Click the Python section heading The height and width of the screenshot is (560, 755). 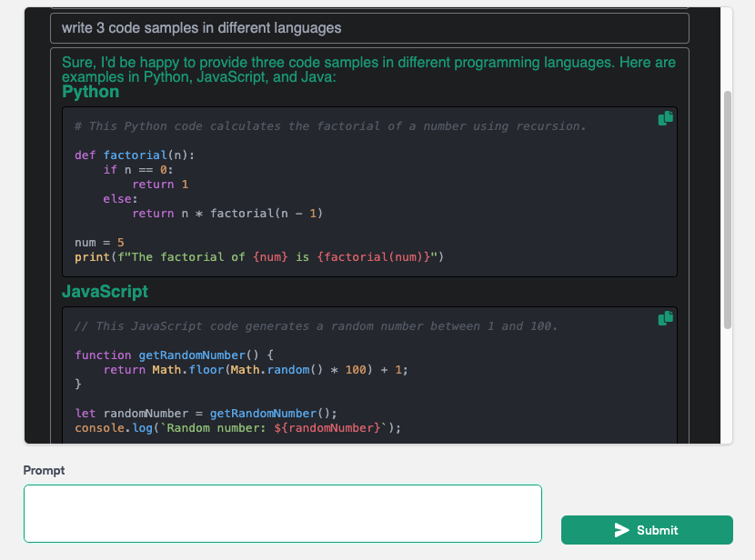(90, 92)
